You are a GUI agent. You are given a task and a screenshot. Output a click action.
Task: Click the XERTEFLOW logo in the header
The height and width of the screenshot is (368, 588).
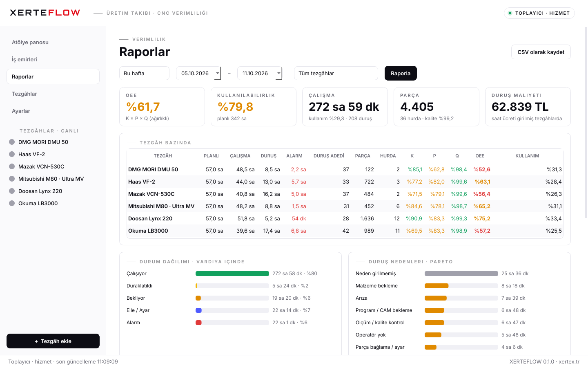(x=45, y=13)
